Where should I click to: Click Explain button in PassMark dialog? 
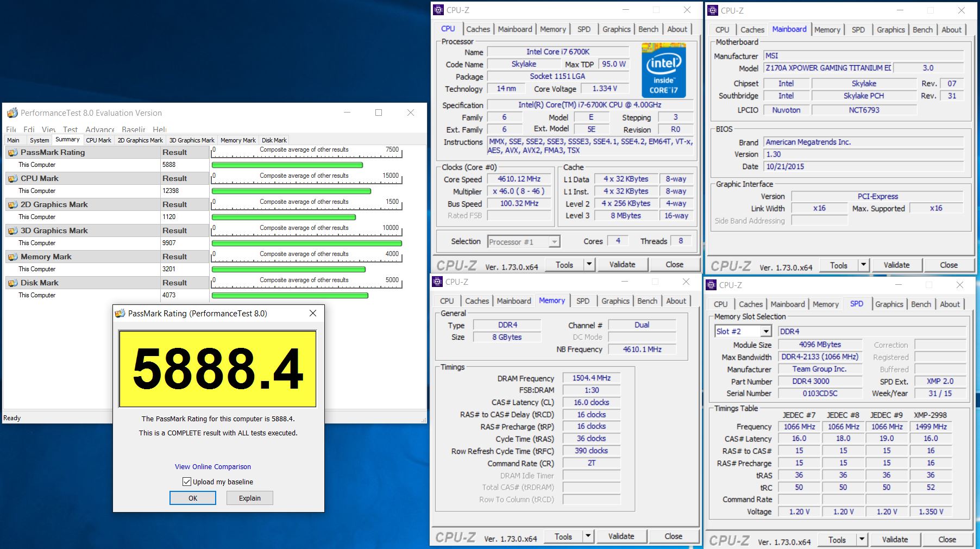coord(250,498)
